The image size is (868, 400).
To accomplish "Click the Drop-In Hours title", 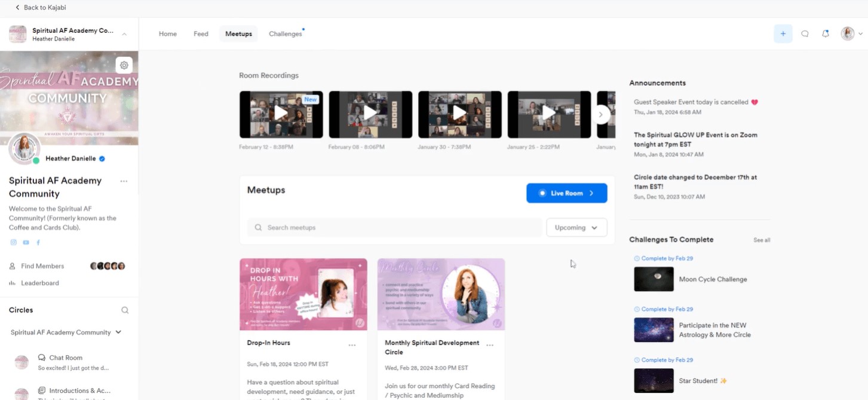I will pos(268,343).
